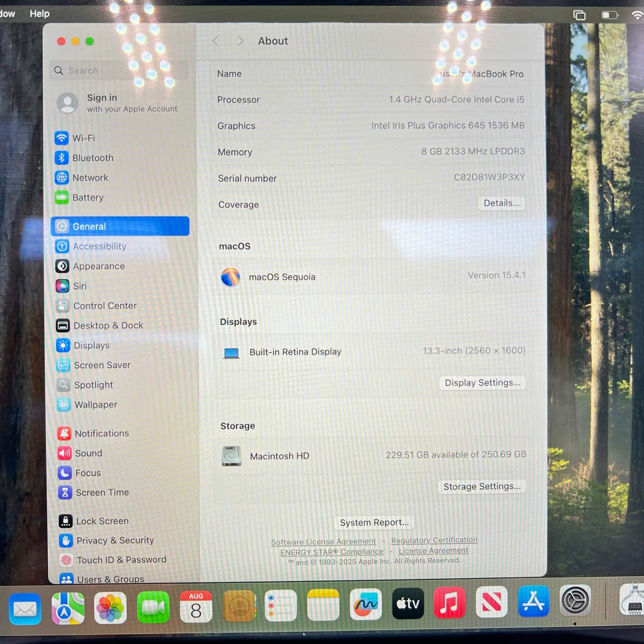
Task: Open Bluetooth settings in sidebar
Action: tap(119, 158)
